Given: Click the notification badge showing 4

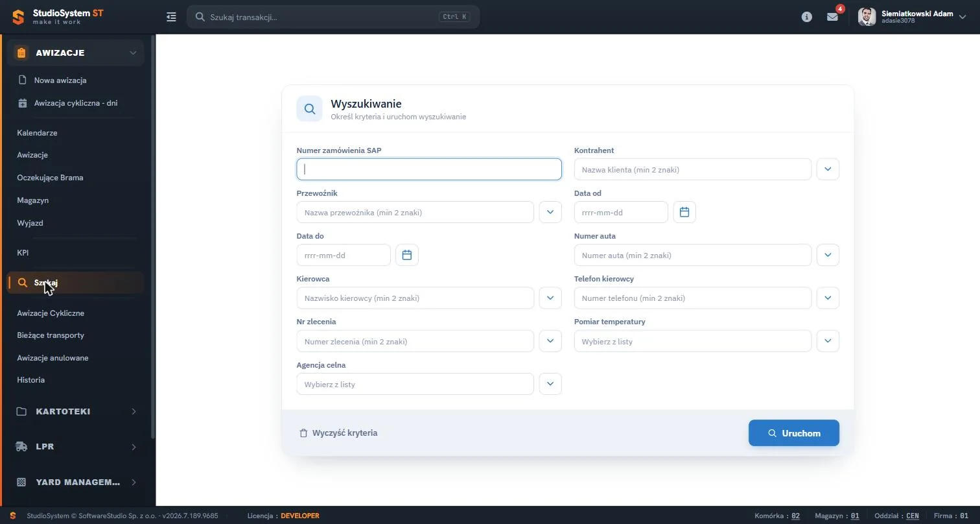Looking at the screenshot, I should 840,9.
